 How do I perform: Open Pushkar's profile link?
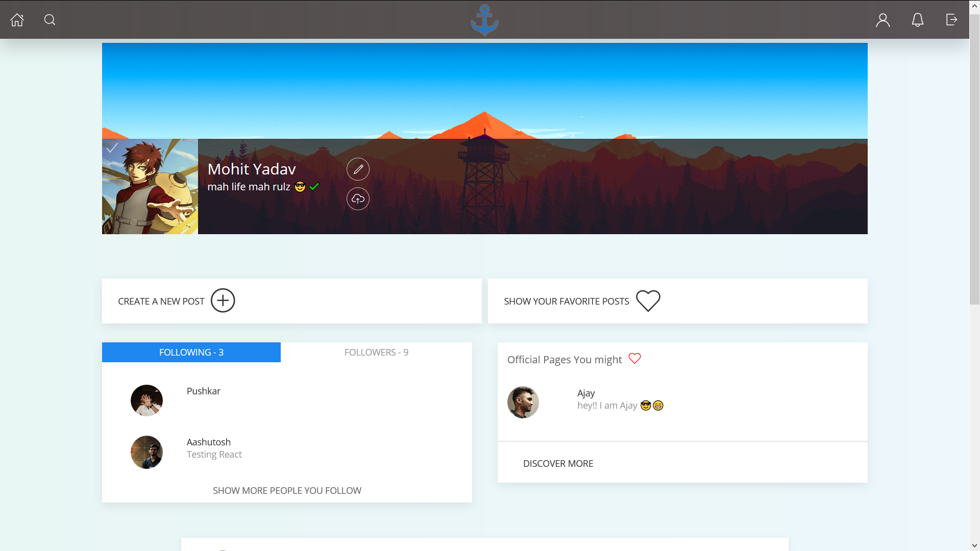click(x=203, y=391)
